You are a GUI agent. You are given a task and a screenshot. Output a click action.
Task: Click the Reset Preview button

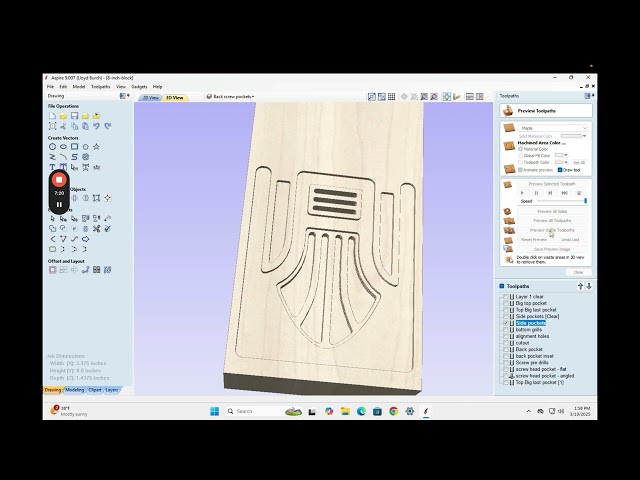coord(534,240)
